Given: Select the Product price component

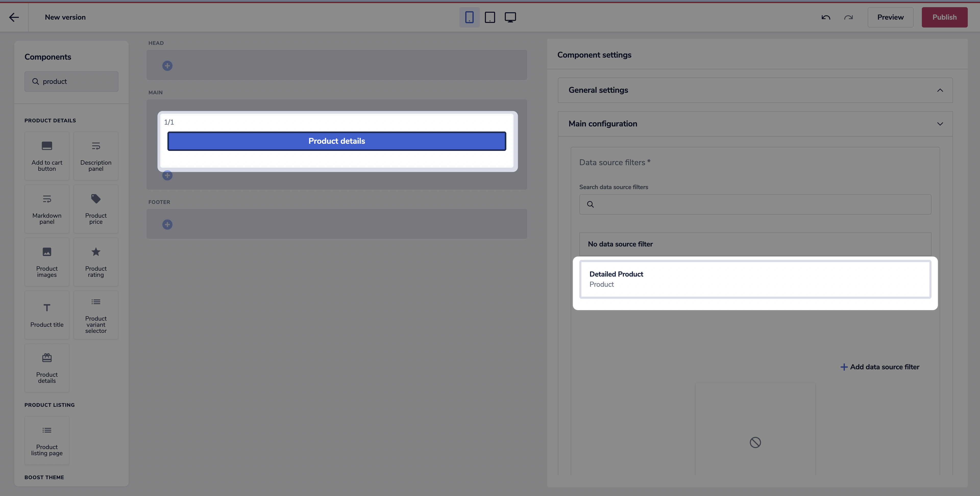Looking at the screenshot, I should tap(96, 209).
